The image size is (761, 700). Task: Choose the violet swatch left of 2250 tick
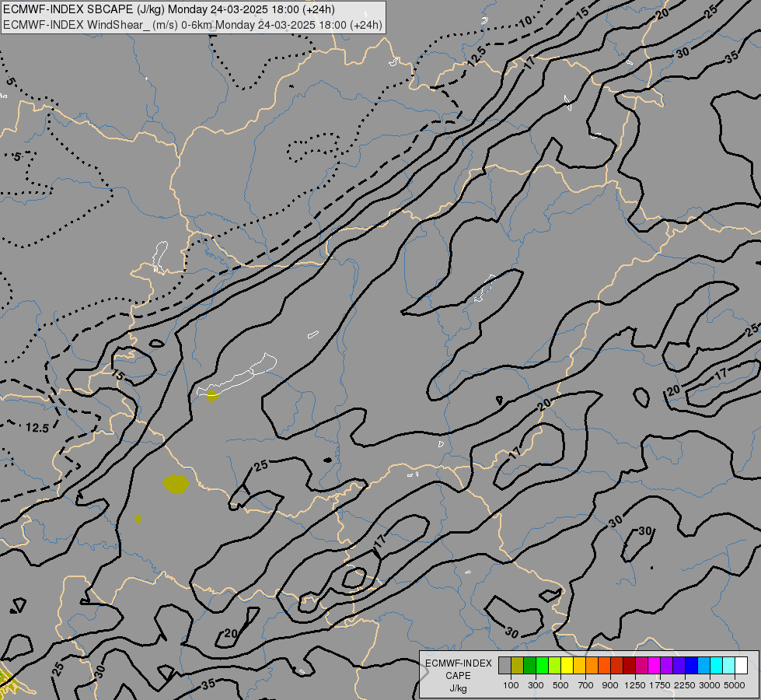click(679, 665)
